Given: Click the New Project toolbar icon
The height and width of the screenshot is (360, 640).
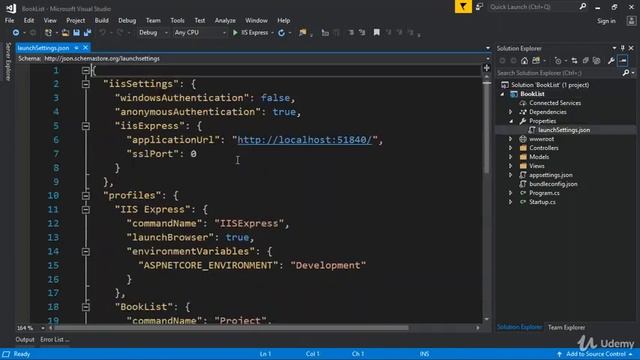Looking at the screenshot, I should pos(48,33).
